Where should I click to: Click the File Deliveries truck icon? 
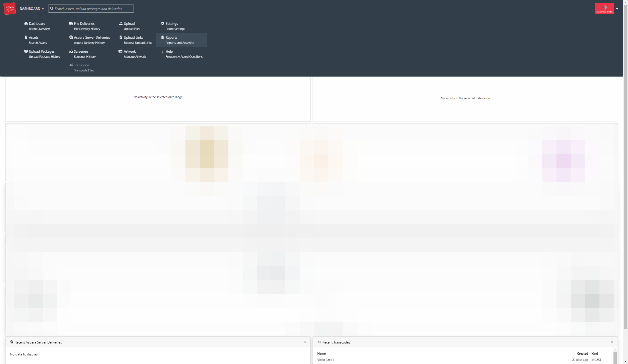click(x=71, y=23)
